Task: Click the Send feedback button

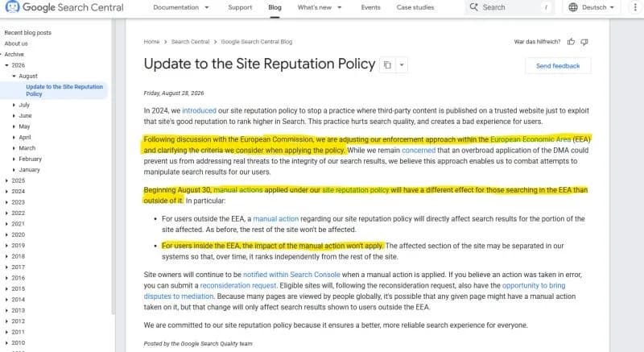Action: [x=558, y=66]
